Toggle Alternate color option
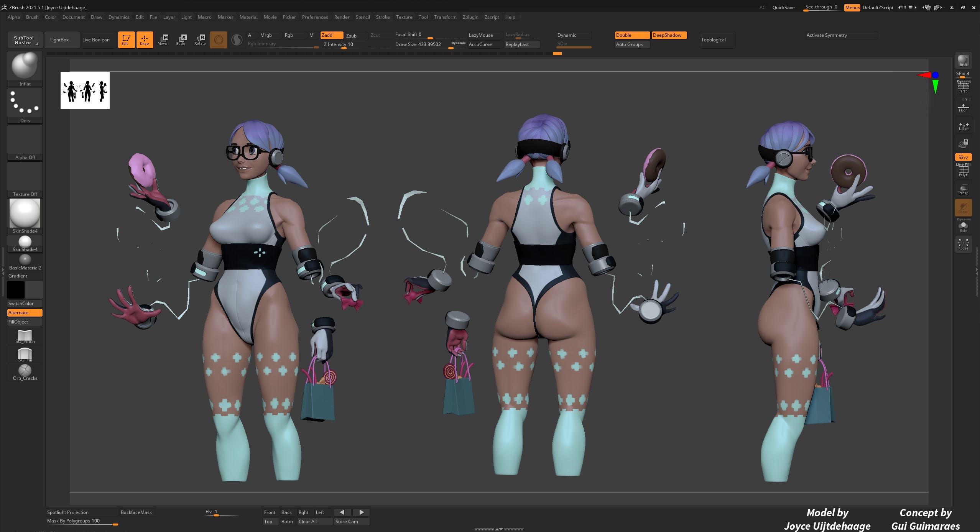The height and width of the screenshot is (532, 980). 25,313
